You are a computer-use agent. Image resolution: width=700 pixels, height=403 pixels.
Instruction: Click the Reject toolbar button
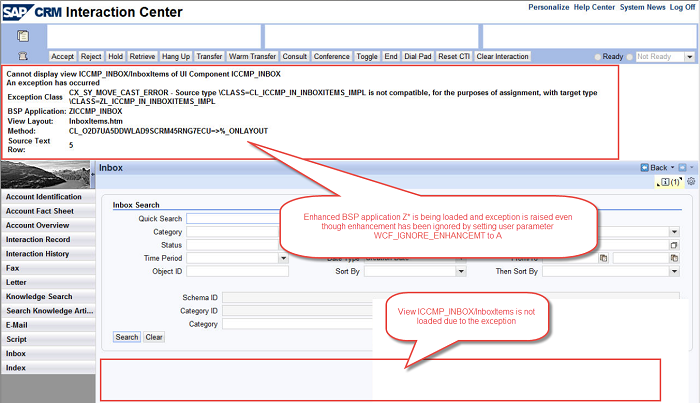pos(91,57)
